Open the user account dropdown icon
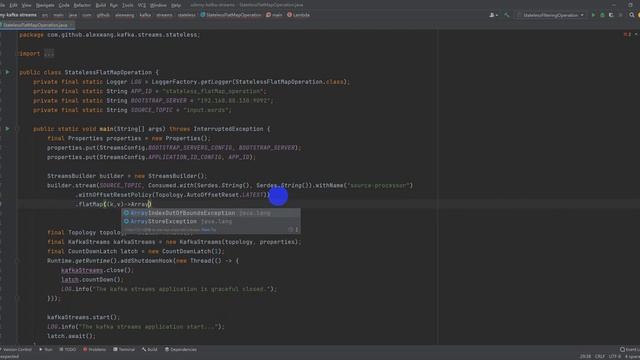This screenshot has height=360, width=640. pos(493,15)
